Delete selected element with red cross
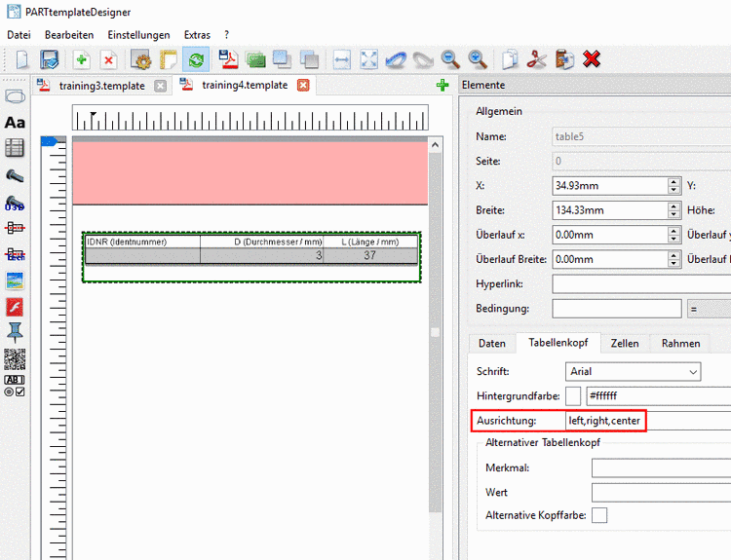This screenshot has width=731, height=560. tap(592, 59)
